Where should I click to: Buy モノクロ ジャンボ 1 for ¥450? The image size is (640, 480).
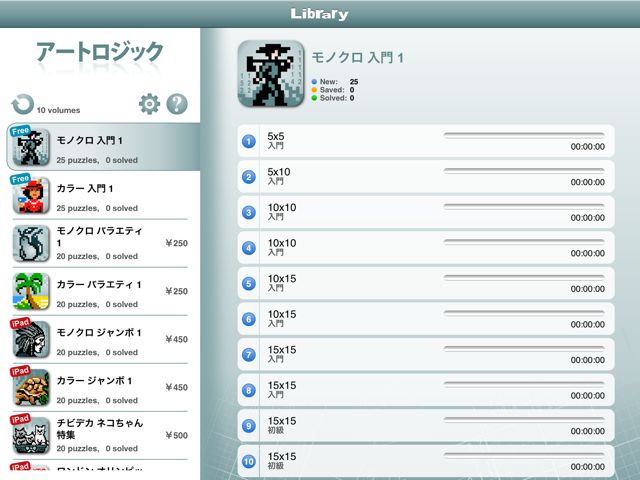click(176, 339)
